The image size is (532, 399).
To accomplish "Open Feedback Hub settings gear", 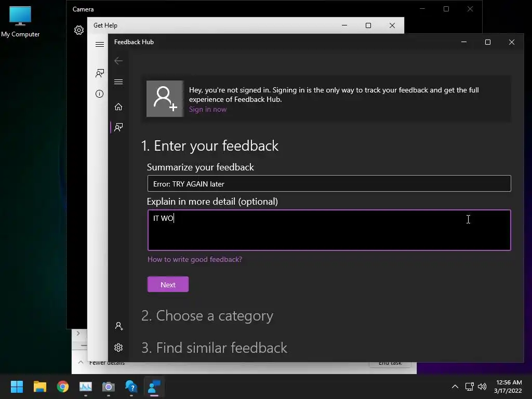I will (118, 348).
